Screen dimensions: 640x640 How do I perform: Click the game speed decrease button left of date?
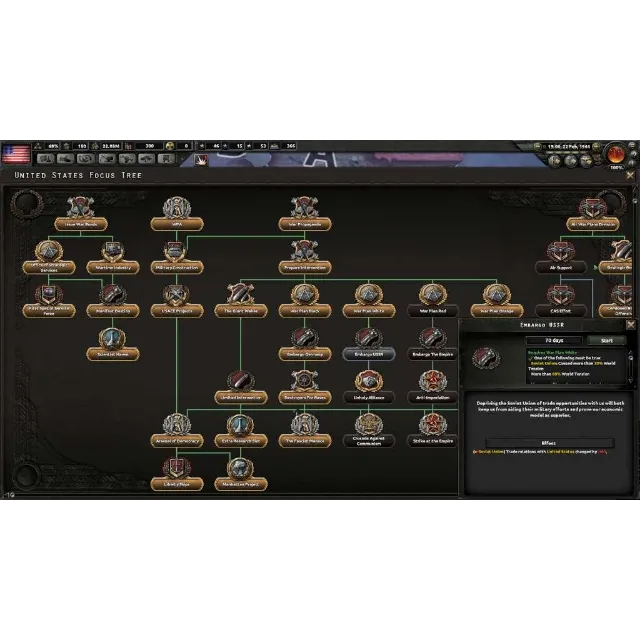pyautogui.click(x=538, y=146)
